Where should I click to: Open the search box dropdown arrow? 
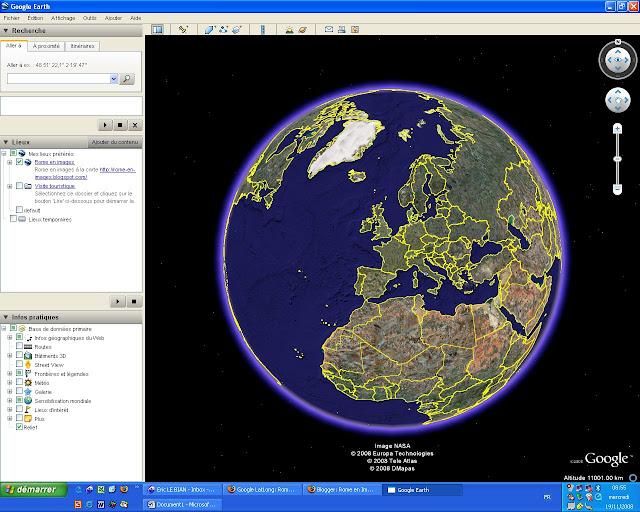point(114,79)
